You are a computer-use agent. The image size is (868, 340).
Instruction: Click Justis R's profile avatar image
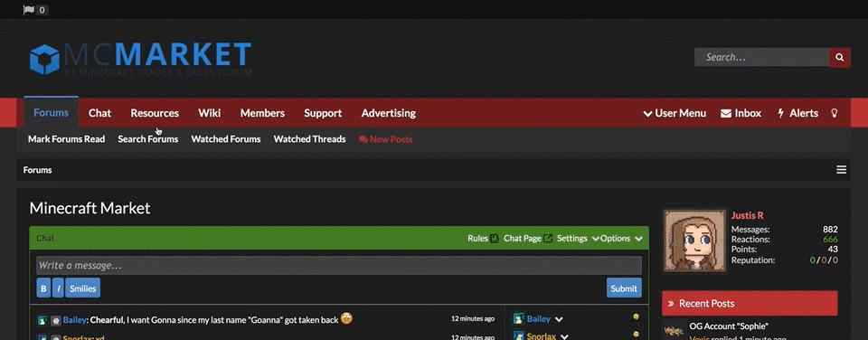694,241
